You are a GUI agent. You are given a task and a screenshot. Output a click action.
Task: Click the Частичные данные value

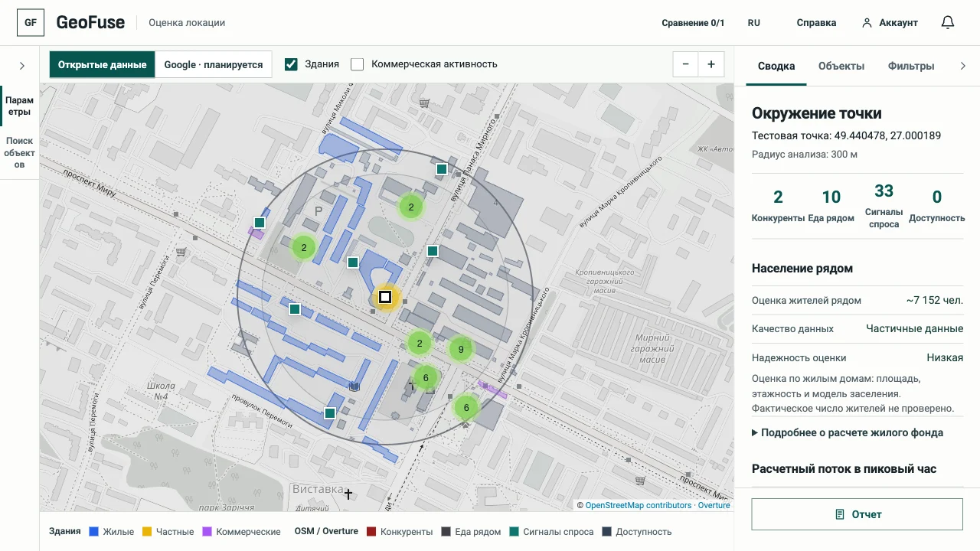[x=915, y=328]
